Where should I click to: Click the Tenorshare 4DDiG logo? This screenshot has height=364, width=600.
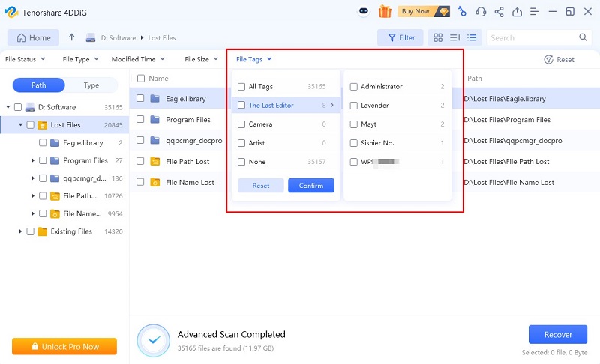[x=11, y=12]
